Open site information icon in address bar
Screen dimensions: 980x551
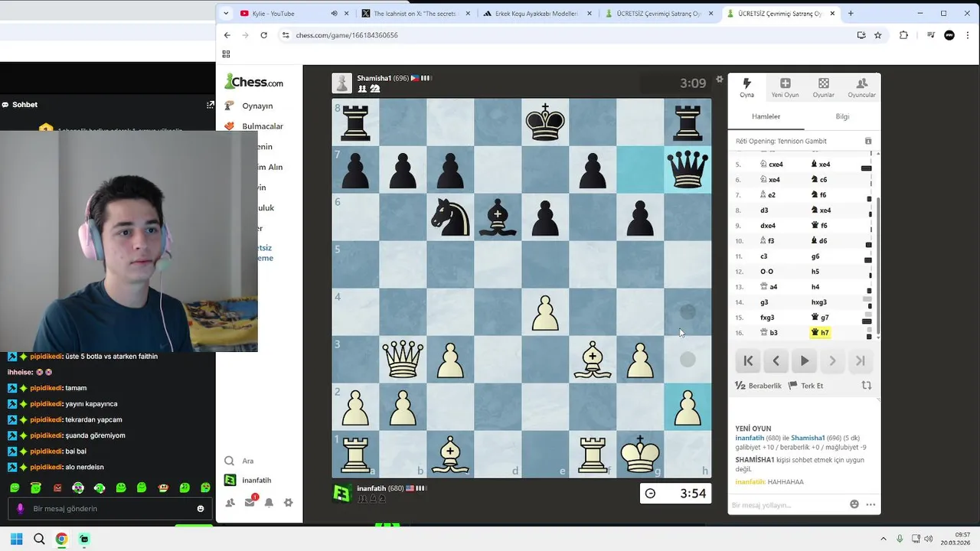[286, 35]
